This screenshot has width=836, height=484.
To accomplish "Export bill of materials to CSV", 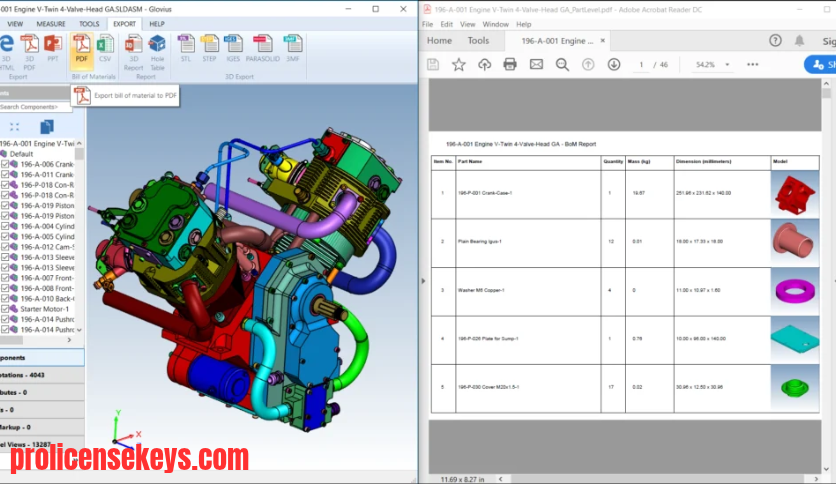I will (105, 49).
